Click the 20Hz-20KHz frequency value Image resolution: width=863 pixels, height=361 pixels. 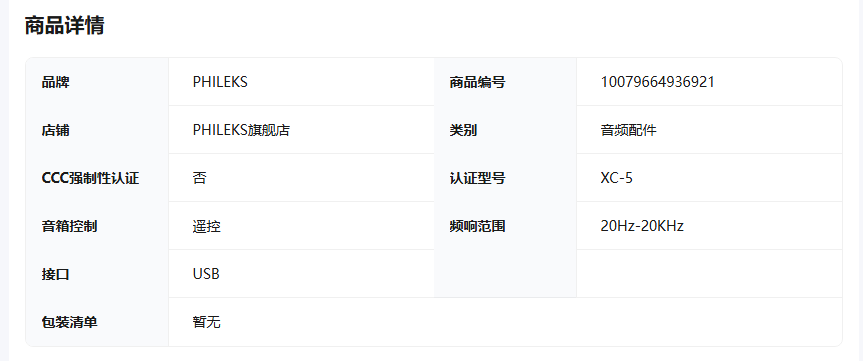pos(642,226)
